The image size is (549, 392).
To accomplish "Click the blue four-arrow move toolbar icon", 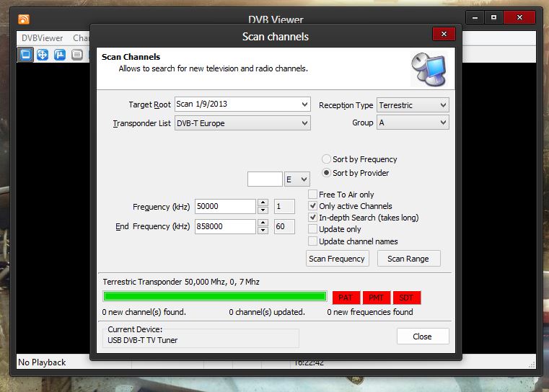I will (x=43, y=55).
